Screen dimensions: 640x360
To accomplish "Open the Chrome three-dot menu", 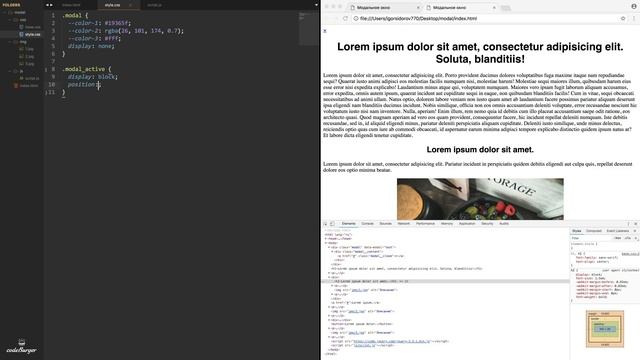I will 634,18.
